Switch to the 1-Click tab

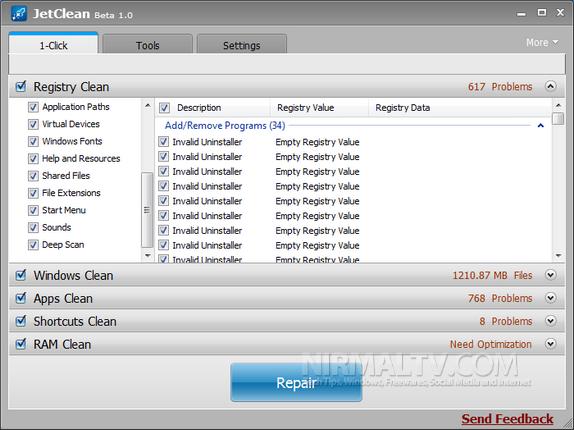pyautogui.click(x=53, y=44)
